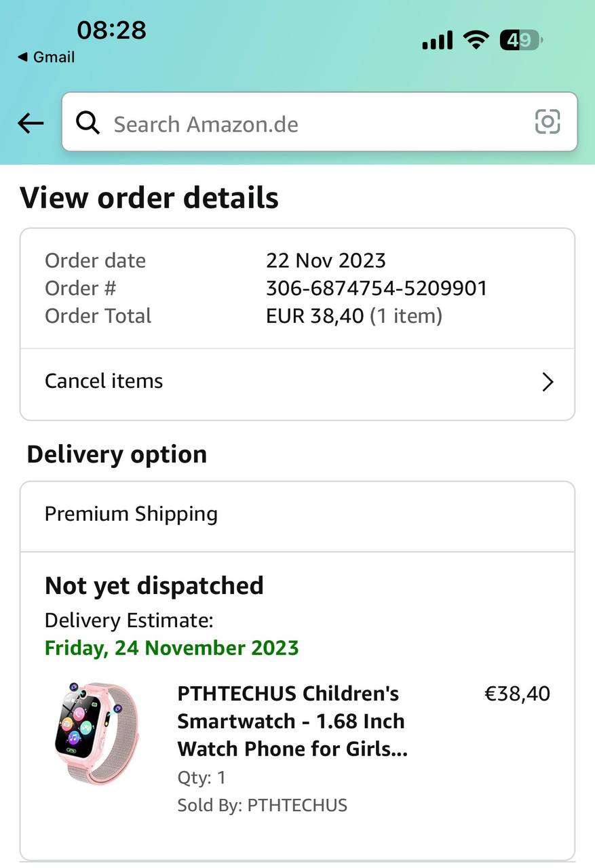595x868 pixels.
Task: Open PTHTECHUS Children's Smartwatch product title
Action: pos(292,721)
